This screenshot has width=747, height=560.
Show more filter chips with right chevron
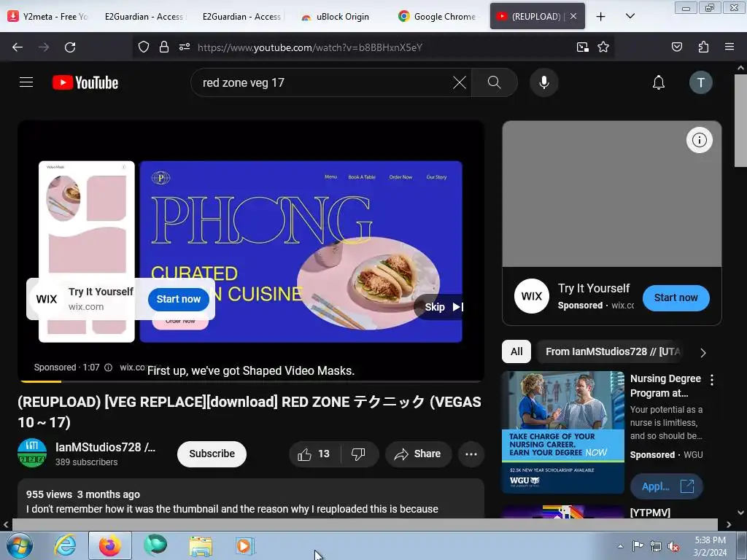pyautogui.click(x=703, y=352)
